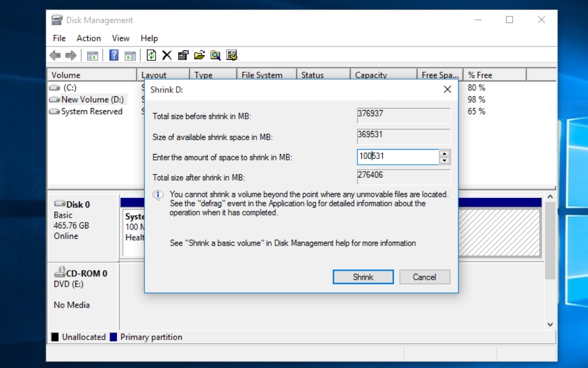
Task: Click the New Volume (D:) drive icon
Action: click(x=55, y=99)
